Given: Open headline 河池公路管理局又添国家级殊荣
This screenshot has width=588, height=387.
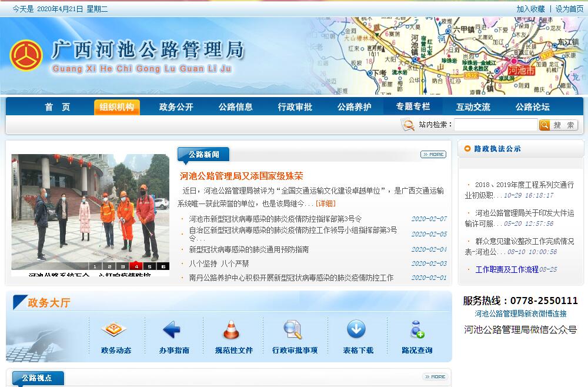Looking at the screenshot, I should [242, 176].
